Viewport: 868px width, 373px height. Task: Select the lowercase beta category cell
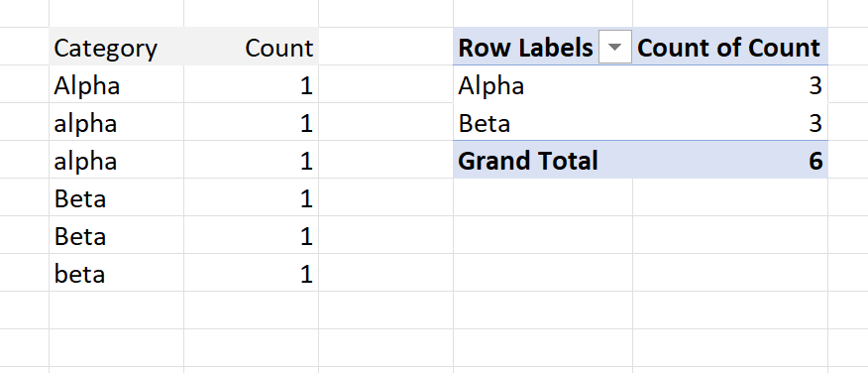[116, 273]
